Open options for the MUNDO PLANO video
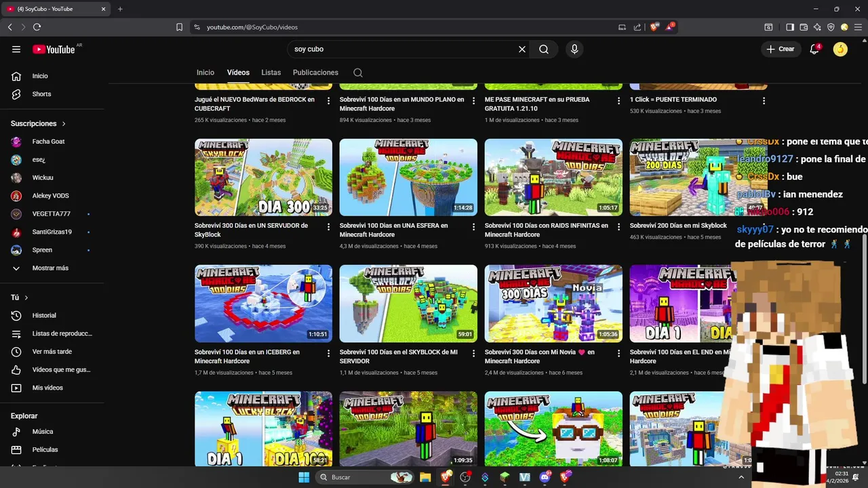 point(473,100)
